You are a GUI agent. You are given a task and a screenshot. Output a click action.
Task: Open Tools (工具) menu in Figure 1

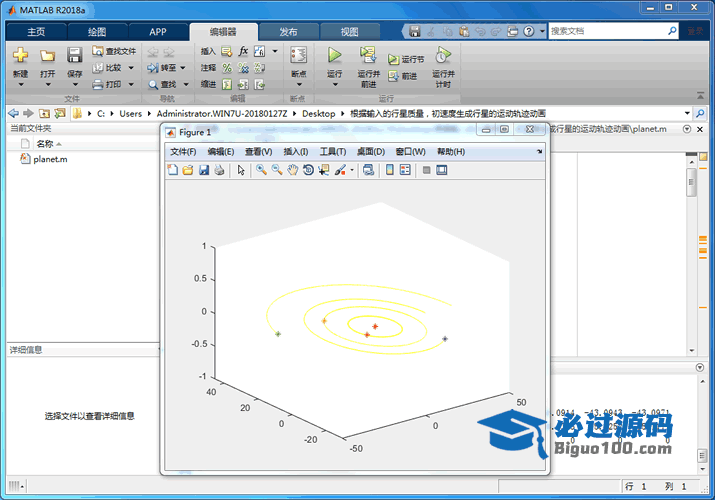pyautogui.click(x=333, y=152)
